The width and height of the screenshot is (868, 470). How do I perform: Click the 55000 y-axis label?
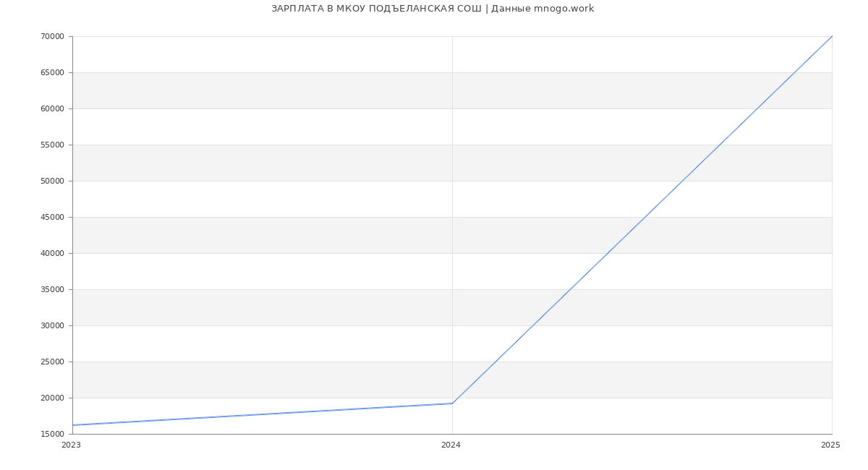pos(52,145)
